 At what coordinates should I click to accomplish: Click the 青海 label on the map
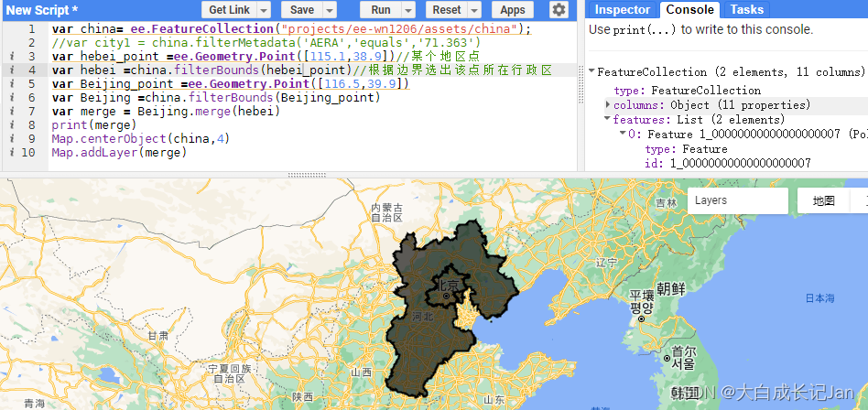[34, 404]
